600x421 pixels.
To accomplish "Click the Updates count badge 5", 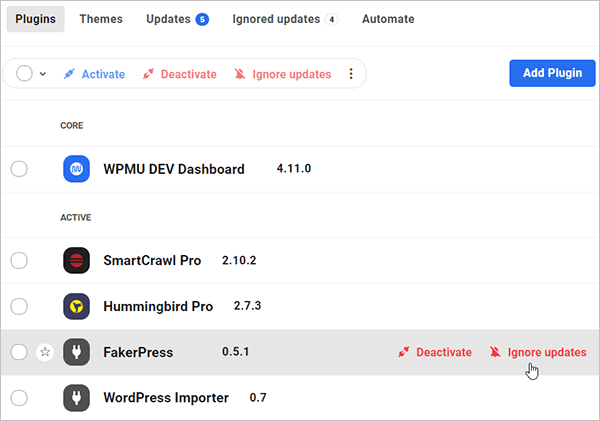I will click(x=202, y=19).
